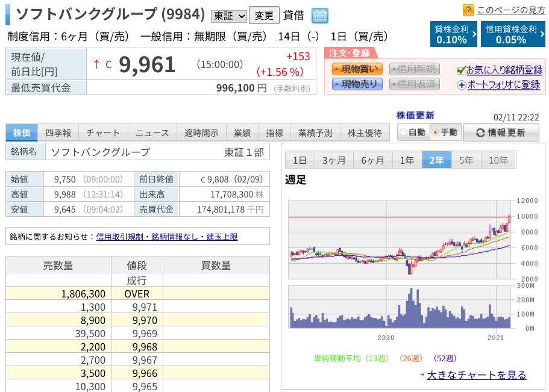Click 信用新規 button
Screen dimensions: 549x392
click(x=415, y=69)
